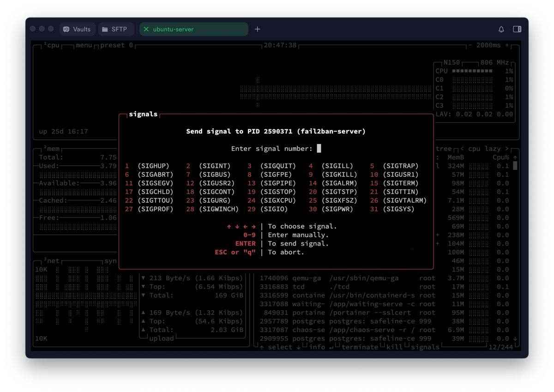Click right arrow after cpu lazy sorting
Viewport: 554px width, 392px height.
(x=506, y=149)
